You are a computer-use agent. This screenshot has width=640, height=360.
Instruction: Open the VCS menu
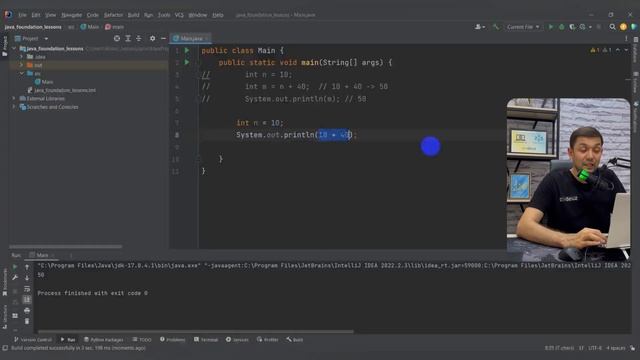179,15
